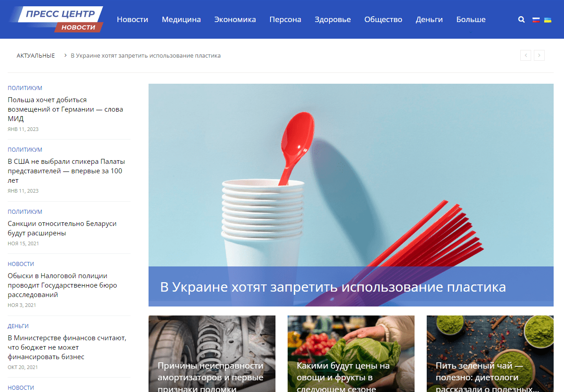Open the Медицина menu item
564x392 pixels.
coord(181,19)
